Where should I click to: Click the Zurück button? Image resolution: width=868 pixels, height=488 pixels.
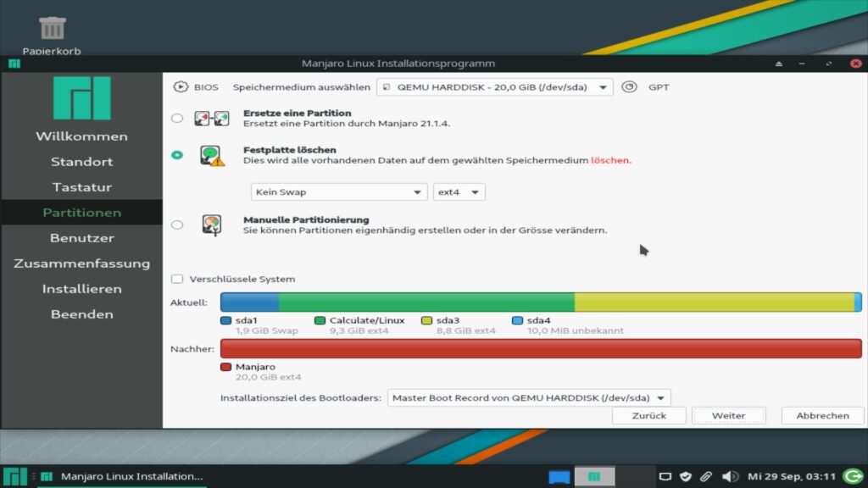tap(648, 415)
